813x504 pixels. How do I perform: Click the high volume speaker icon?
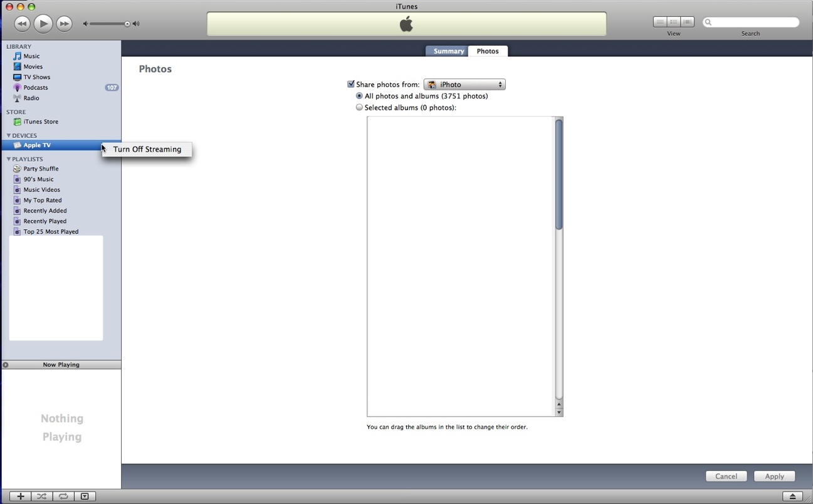point(136,24)
